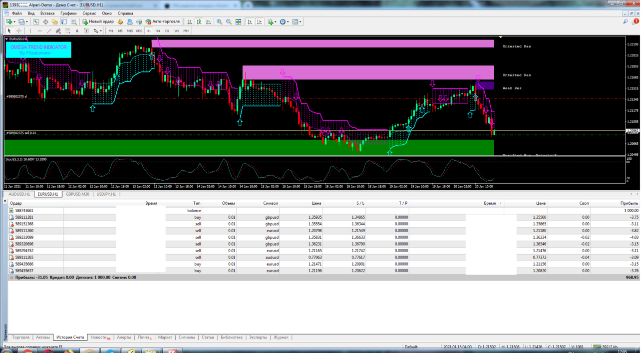644x353 pixels.
Task: Switch timeframe to M1
Action: click(x=111, y=31)
